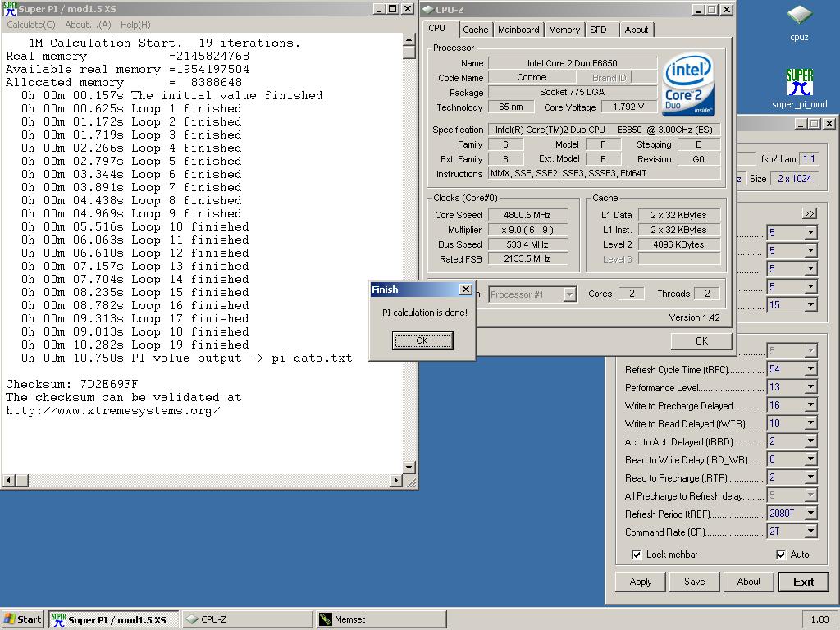Click the Checksum: 7D2E69FF line
Image resolution: width=840 pixels, height=630 pixels.
tap(72, 385)
